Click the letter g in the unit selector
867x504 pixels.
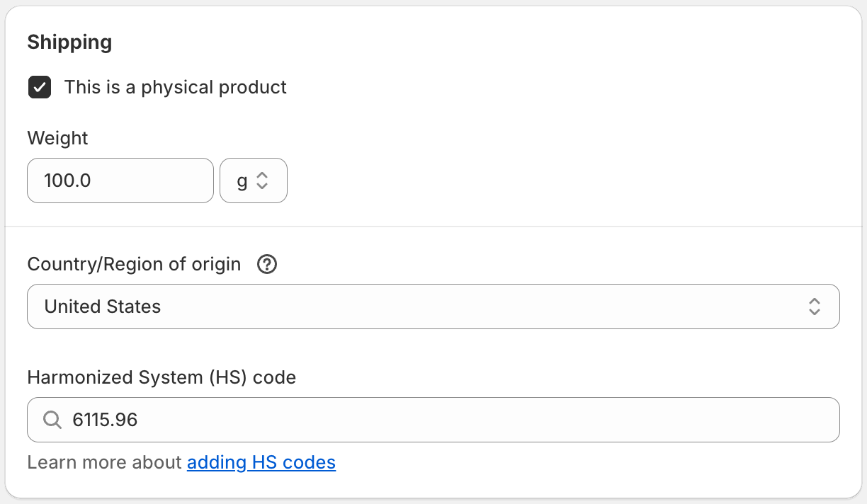[x=242, y=181]
